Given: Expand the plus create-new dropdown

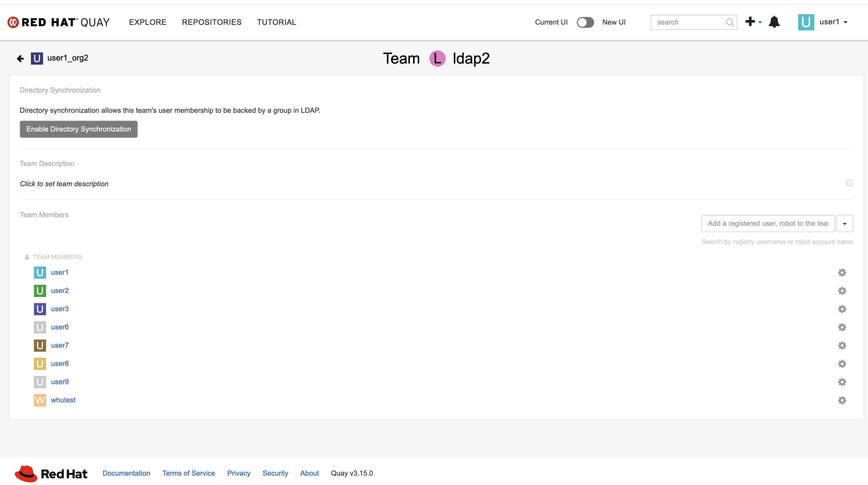Looking at the screenshot, I should pos(753,22).
